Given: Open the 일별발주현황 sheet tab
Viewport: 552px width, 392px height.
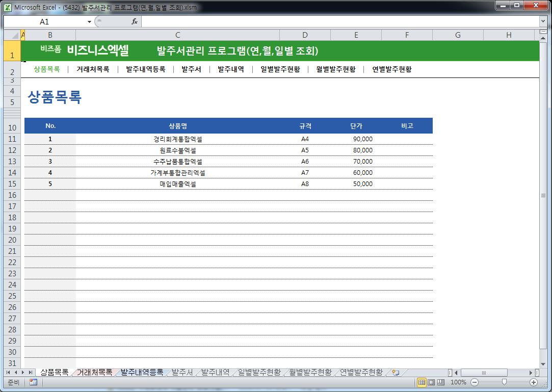Looking at the screenshot, I should pyautogui.click(x=259, y=372).
